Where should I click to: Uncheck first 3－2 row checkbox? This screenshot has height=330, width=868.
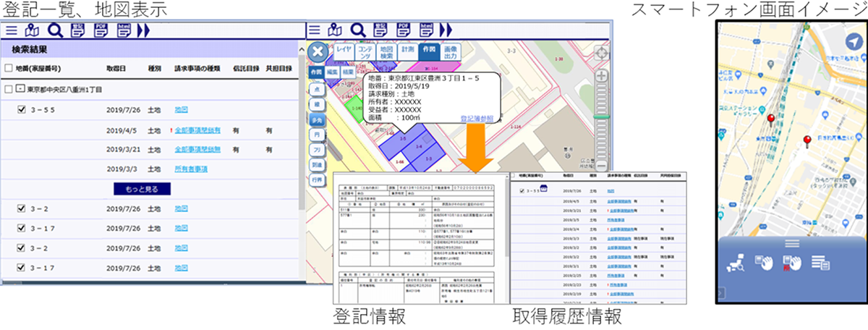click(x=21, y=208)
